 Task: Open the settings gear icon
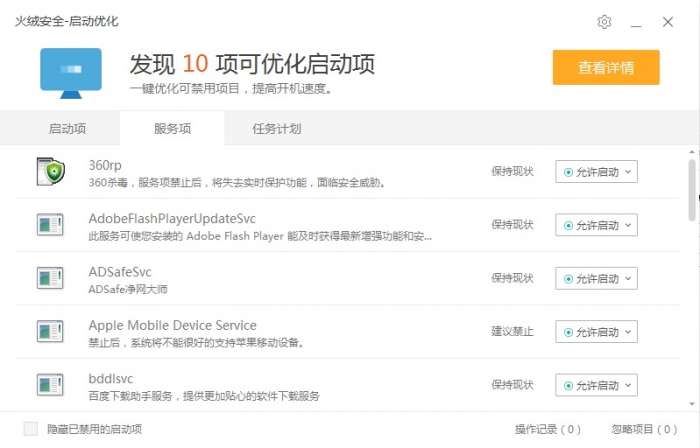pos(604,22)
